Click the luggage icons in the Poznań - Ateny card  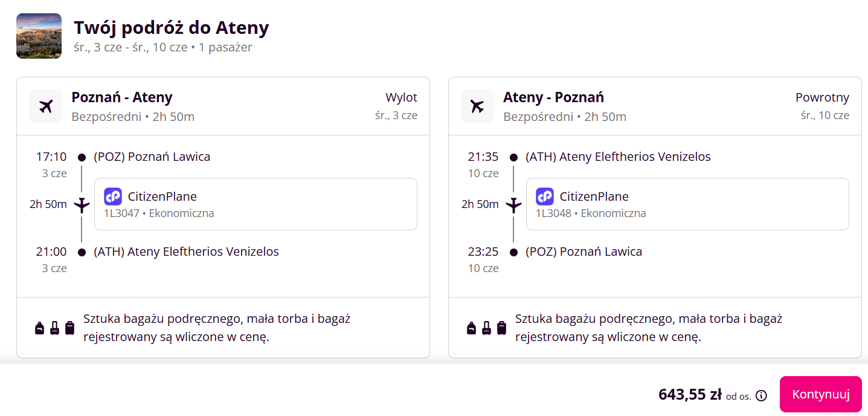(54, 328)
